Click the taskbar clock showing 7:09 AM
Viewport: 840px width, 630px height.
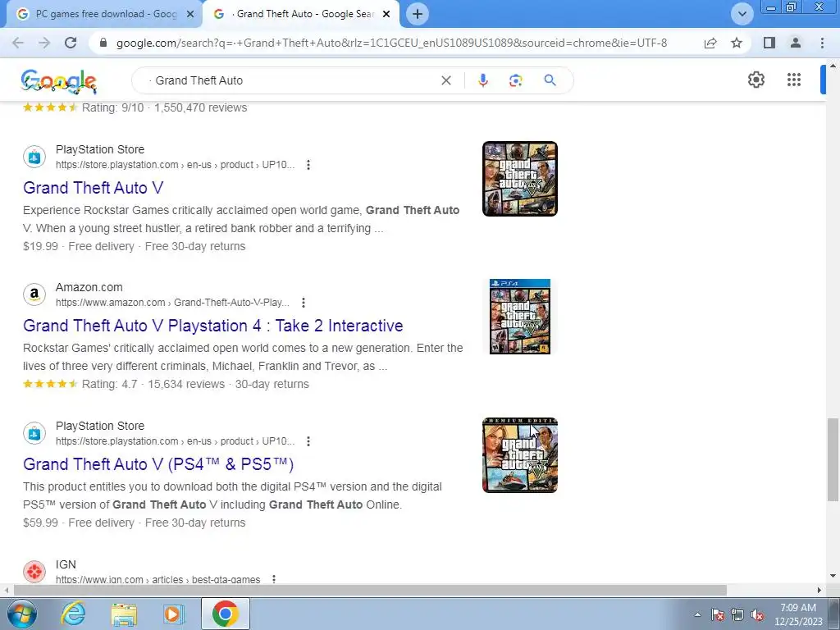(x=798, y=614)
